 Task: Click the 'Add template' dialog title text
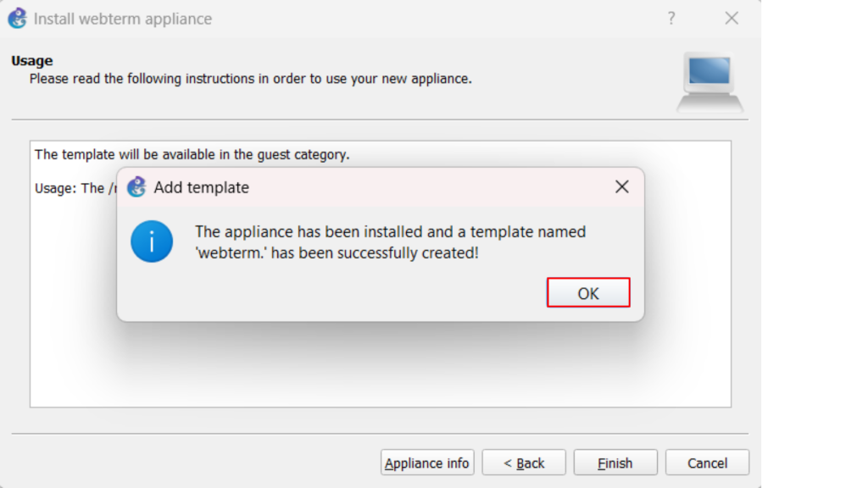(x=201, y=187)
